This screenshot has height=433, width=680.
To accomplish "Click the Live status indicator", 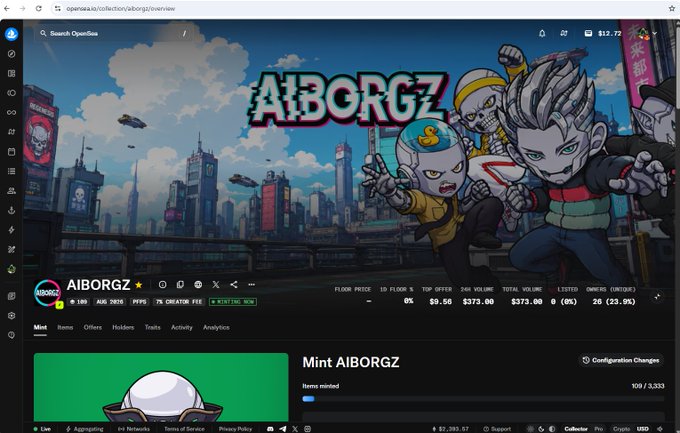I will pyautogui.click(x=42, y=429).
